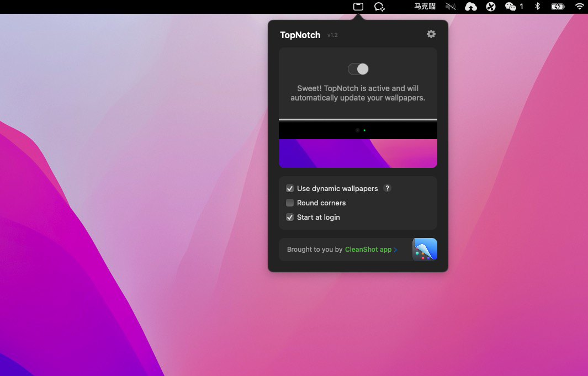This screenshot has width=588, height=376.
Task: Click the Bluetooth status icon
Action: 537,7
